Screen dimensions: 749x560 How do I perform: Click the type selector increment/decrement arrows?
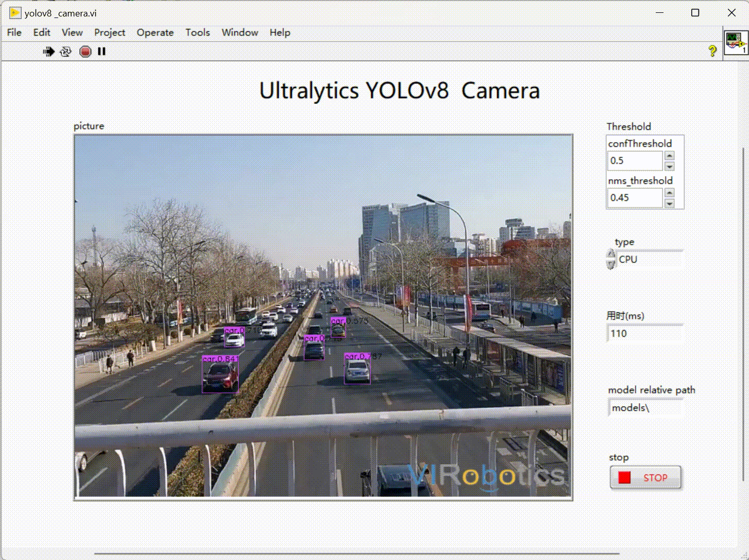611,259
